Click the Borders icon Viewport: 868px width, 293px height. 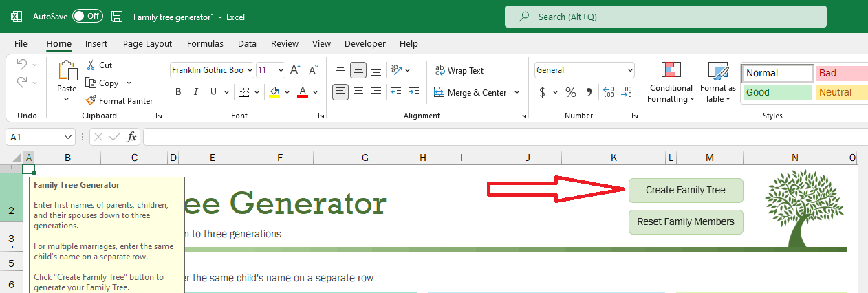(243, 92)
